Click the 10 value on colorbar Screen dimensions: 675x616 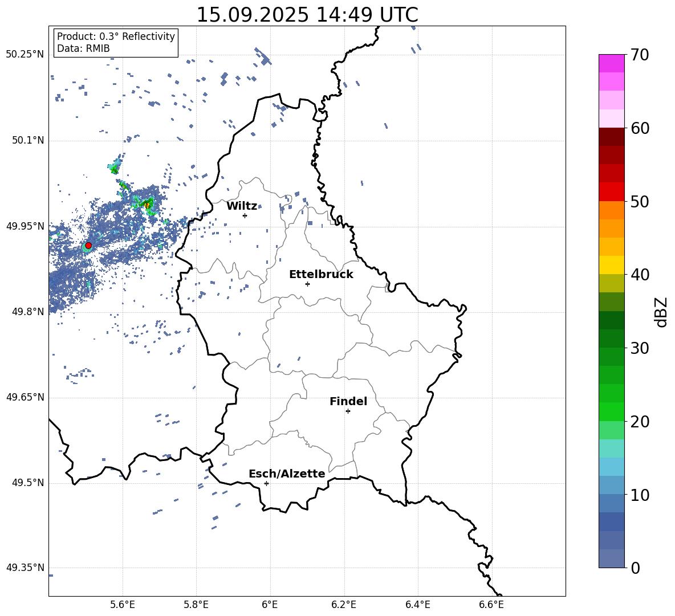640,495
